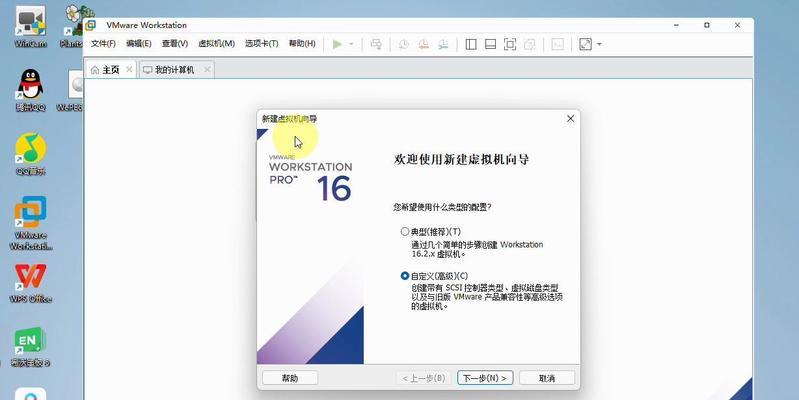Click the 欢迎使用新建虚拟机向导 heading

(x=461, y=159)
